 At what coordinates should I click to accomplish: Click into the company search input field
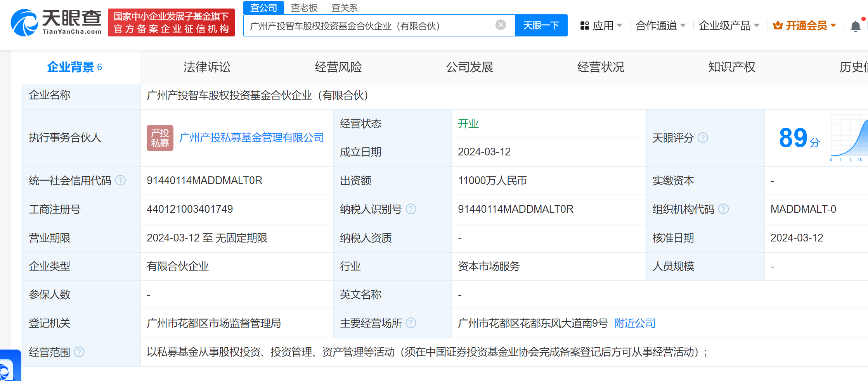click(x=369, y=26)
